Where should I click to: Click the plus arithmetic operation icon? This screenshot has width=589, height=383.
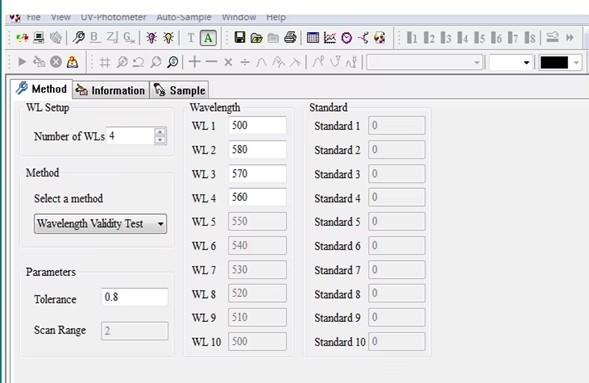tap(195, 62)
